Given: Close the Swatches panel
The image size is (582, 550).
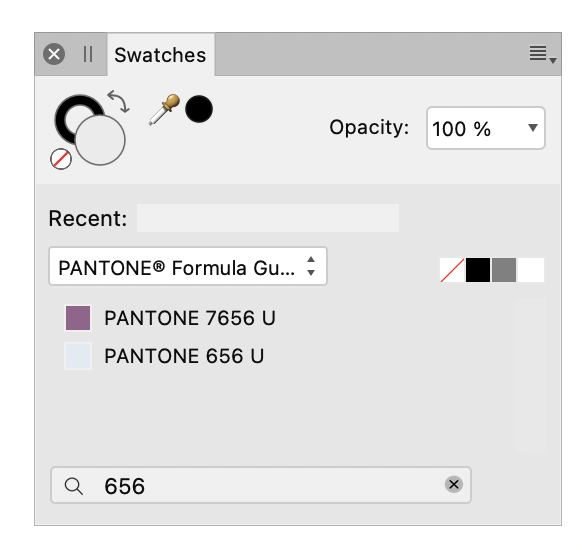Looking at the screenshot, I should click(x=54, y=54).
